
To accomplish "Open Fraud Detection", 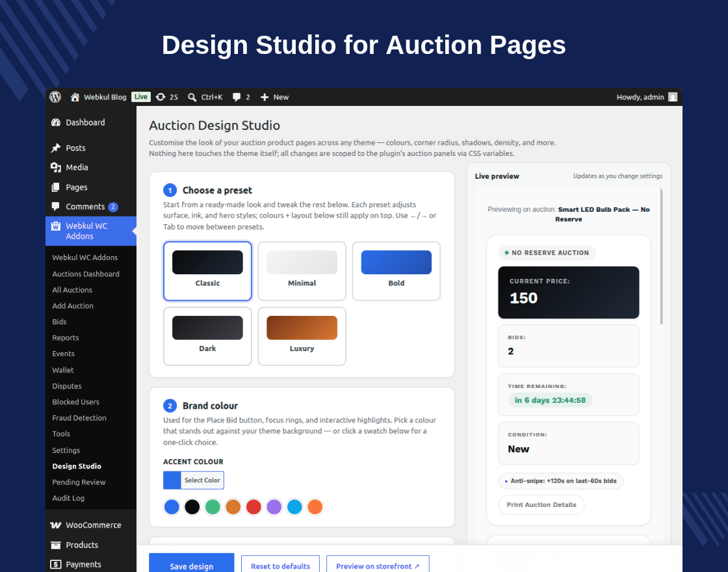I will click(79, 418).
